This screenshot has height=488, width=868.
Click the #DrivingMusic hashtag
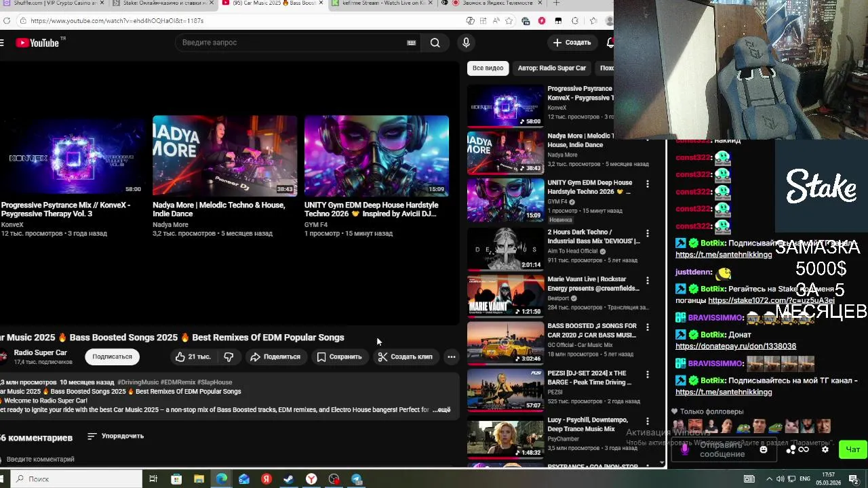pyautogui.click(x=138, y=382)
